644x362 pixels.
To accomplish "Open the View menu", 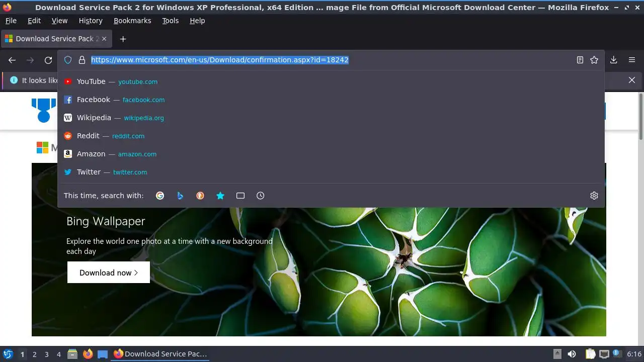I will pyautogui.click(x=59, y=21).
